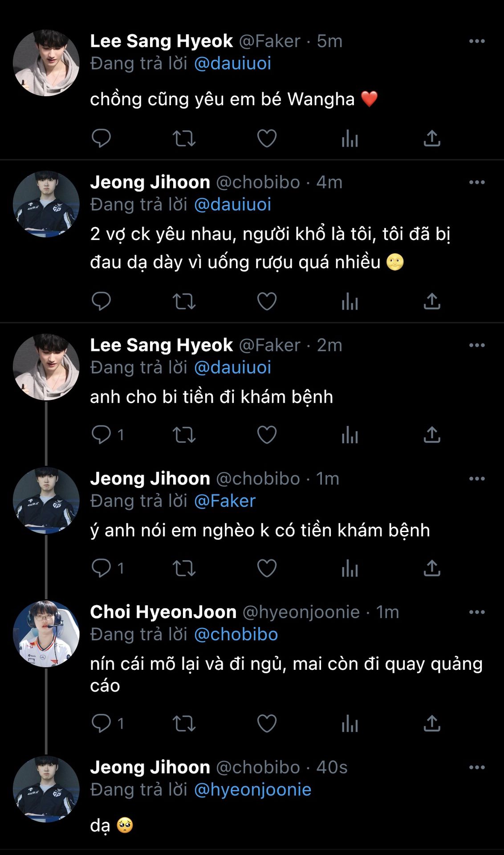504x855 pixels.
Task: Open more options on Faker's 5m tweet
Action: pos(476,41)
